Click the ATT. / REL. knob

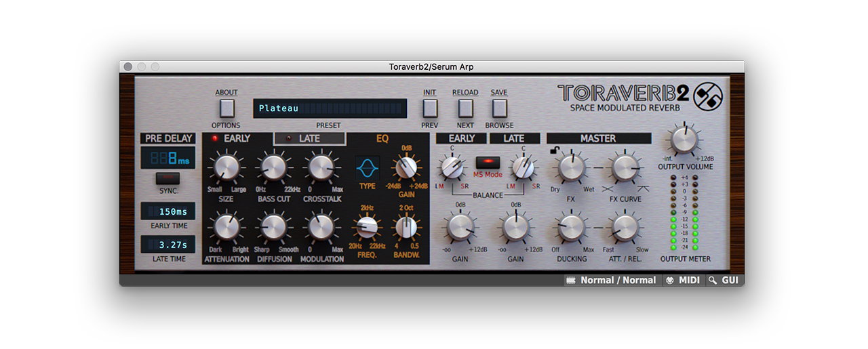click(x=625, y=227)
